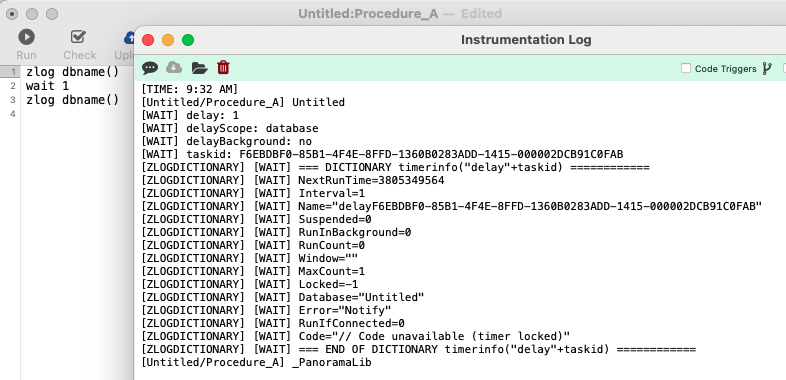Minimize the Instrumentation Log window
The height and width of the screenshot is (380, 786).
coord(168,40)
